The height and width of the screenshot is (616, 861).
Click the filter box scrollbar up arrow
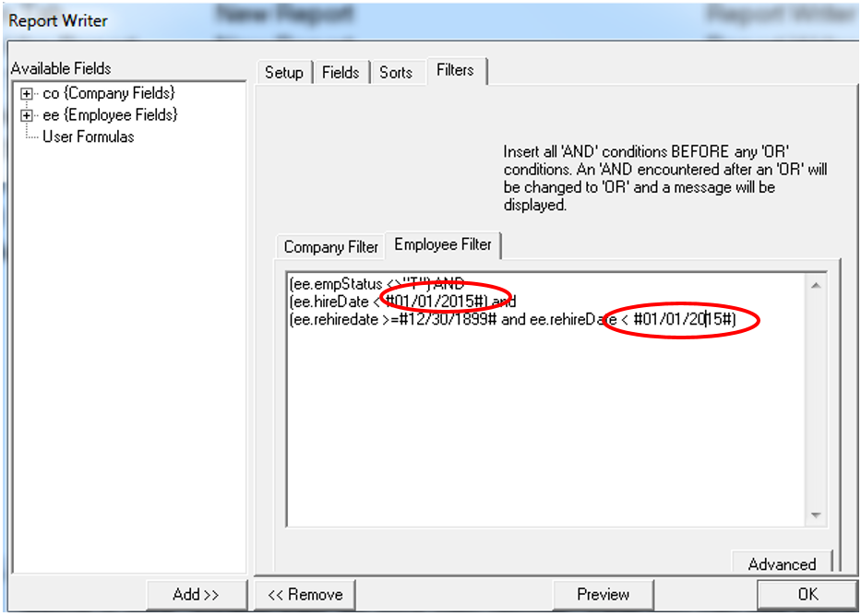(815, 286)
